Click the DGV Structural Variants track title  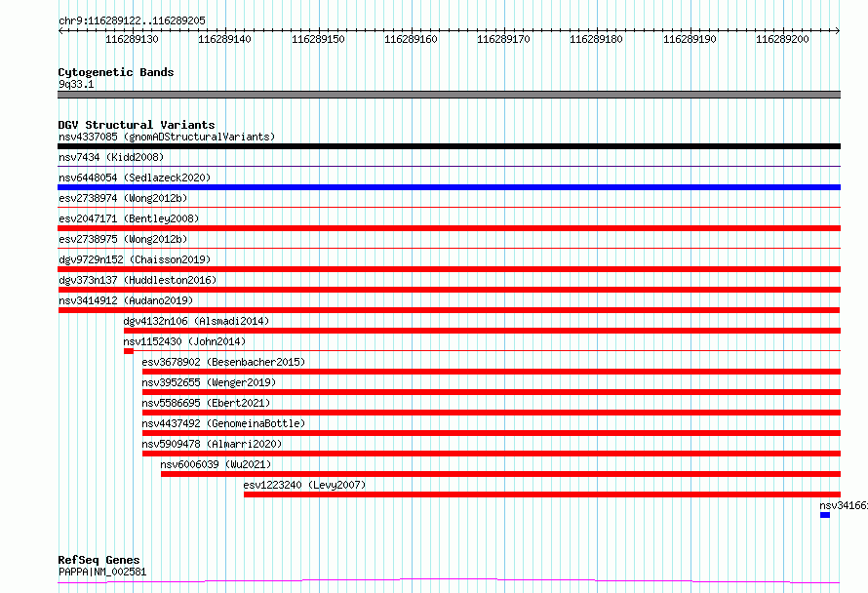click(x=137, y=125)
